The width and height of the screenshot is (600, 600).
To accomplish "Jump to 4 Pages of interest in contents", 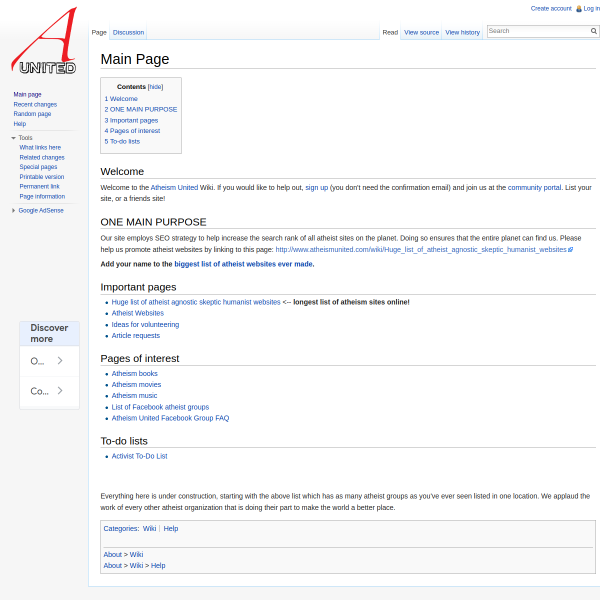I will click(x=132, y=131).
